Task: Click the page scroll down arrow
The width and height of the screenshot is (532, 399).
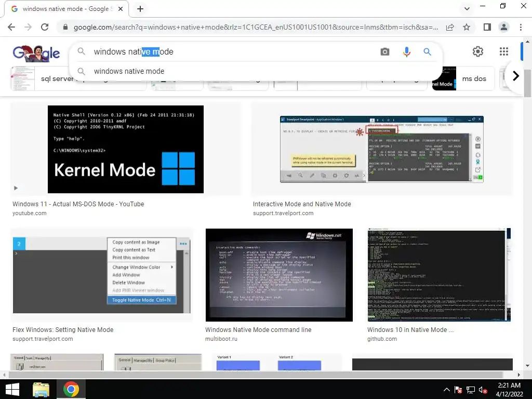Action: tap(527, 366)
